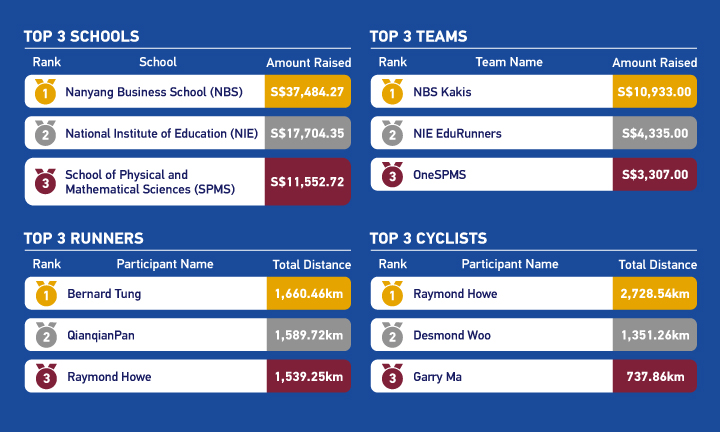
Task: Click the S$4,335.00 grey amount box
Action: coord(654,133)
